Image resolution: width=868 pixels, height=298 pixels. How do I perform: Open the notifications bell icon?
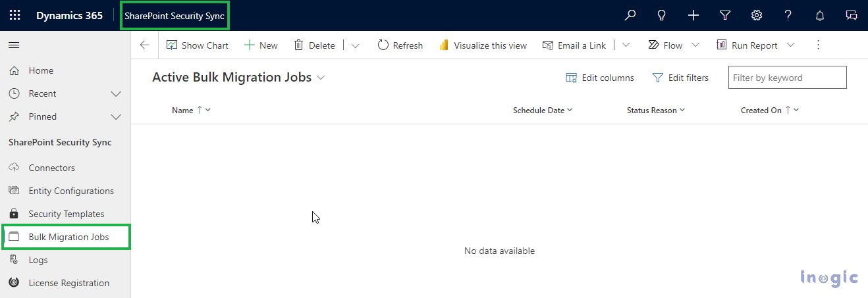820,15
